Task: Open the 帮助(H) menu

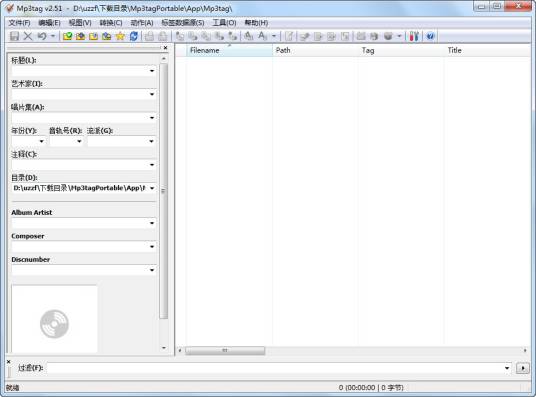Action: click(x=256, y=23)
